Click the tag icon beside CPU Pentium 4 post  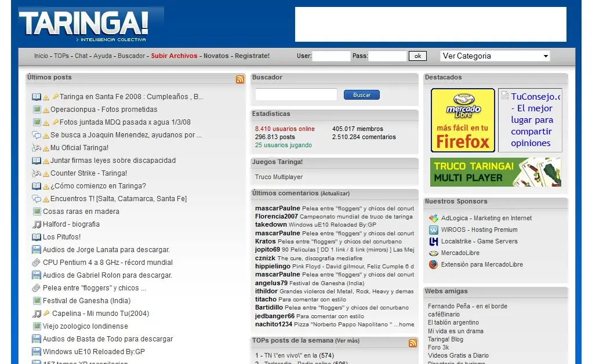tap(37, 263)
